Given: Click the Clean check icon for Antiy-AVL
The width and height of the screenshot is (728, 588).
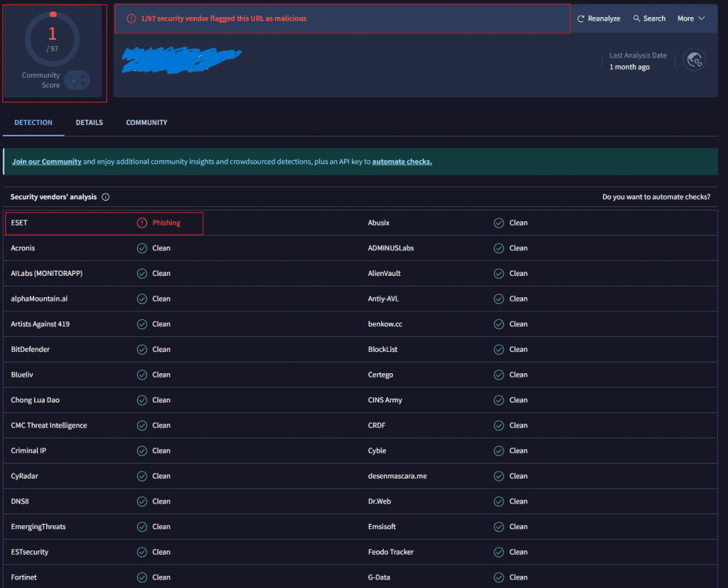Looking at the screenshot, I should click(x=499, y=299).
